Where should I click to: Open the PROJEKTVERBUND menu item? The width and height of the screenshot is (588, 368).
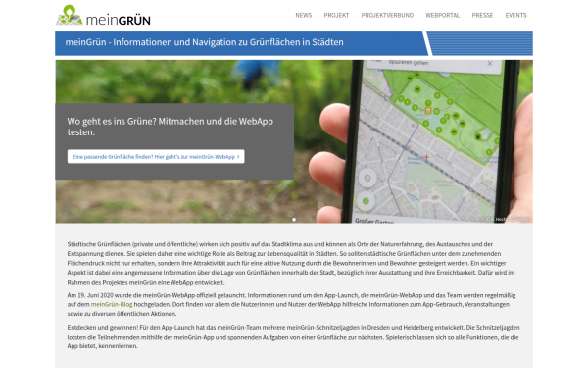pos(387,15)
